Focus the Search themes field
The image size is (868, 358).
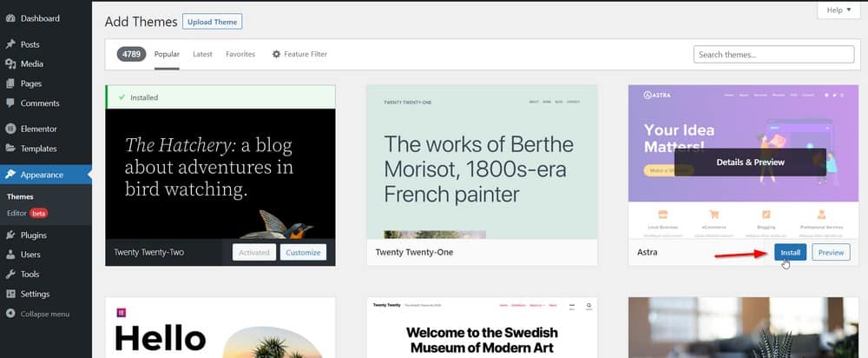pyautogui.click(x=773, y=55)
